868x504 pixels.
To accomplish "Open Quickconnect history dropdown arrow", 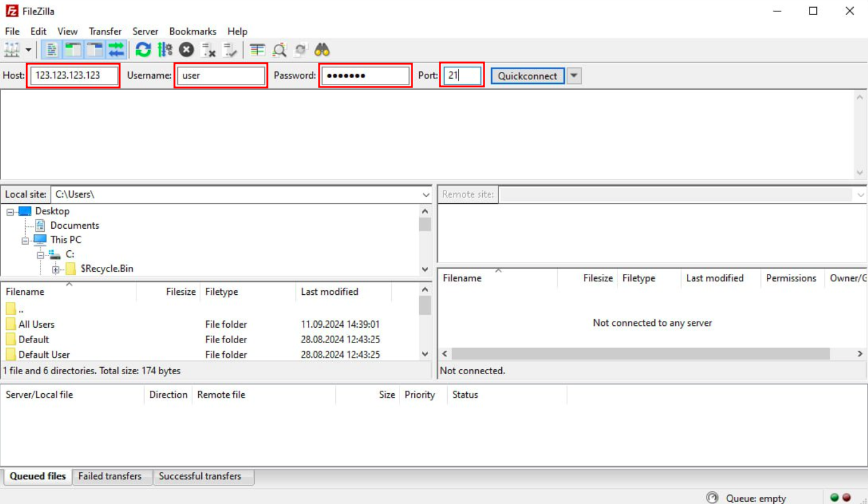I will (574, 76).
